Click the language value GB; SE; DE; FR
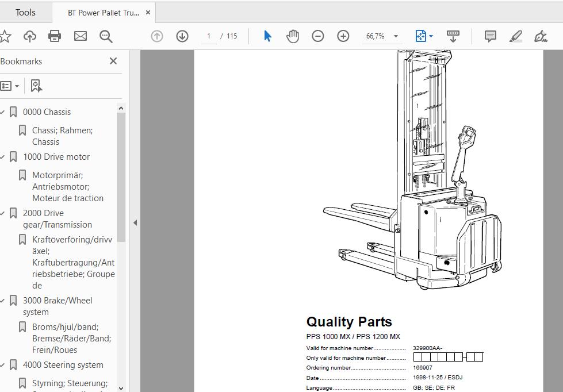Screen dimensions: 563x392 pyautogui.click(x=434, y=388)
